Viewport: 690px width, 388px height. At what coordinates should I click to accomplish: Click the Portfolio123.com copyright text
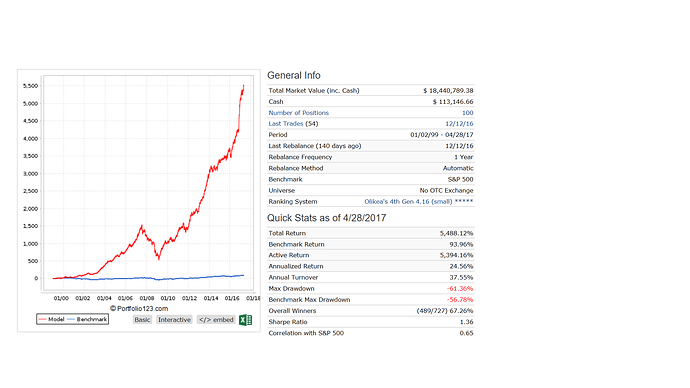coord(139,308)
